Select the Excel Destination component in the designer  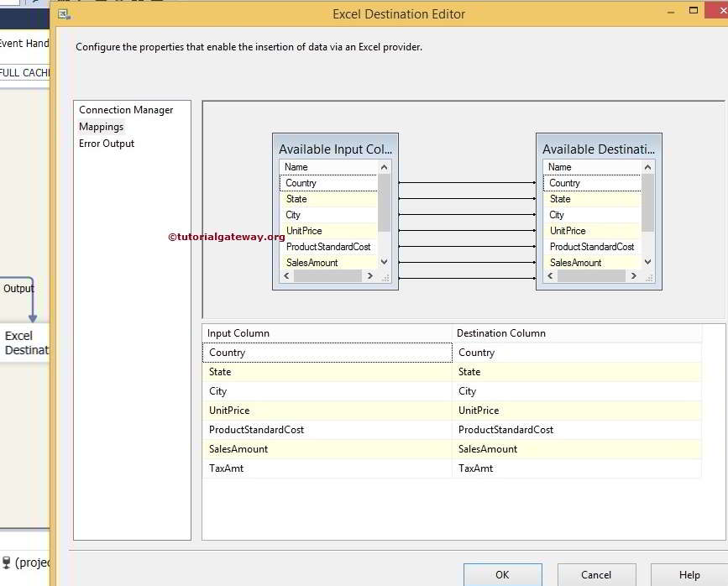(x=21, y=341)
